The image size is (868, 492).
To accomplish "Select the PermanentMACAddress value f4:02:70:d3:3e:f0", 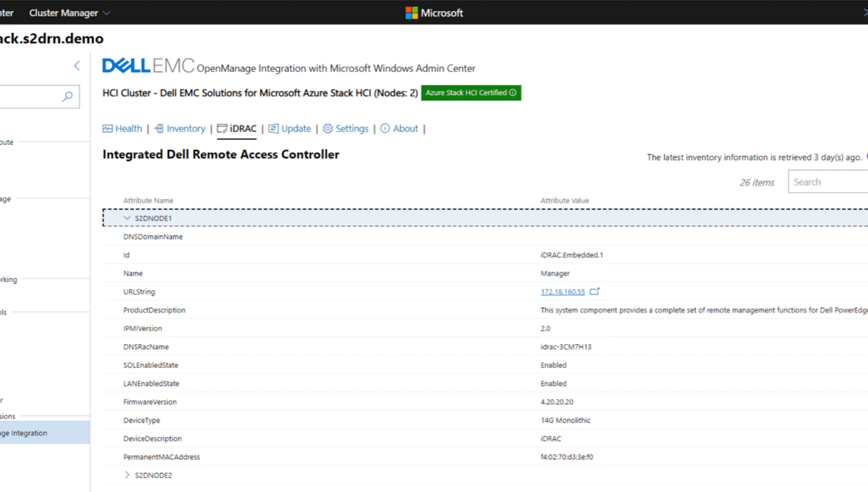I will coord(567,456).
